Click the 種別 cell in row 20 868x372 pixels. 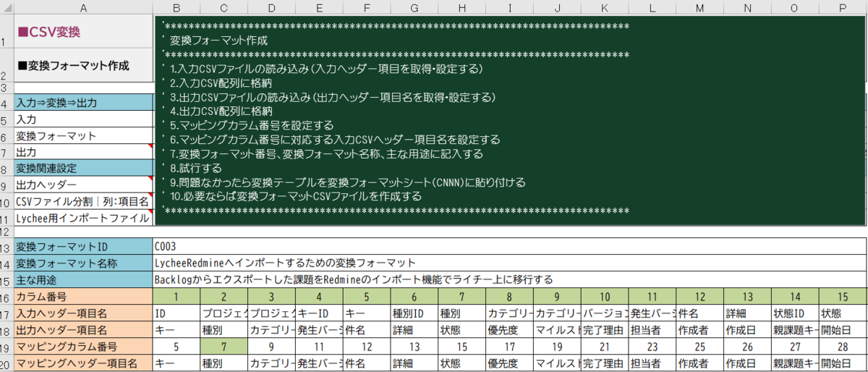[x=224, y=363]
